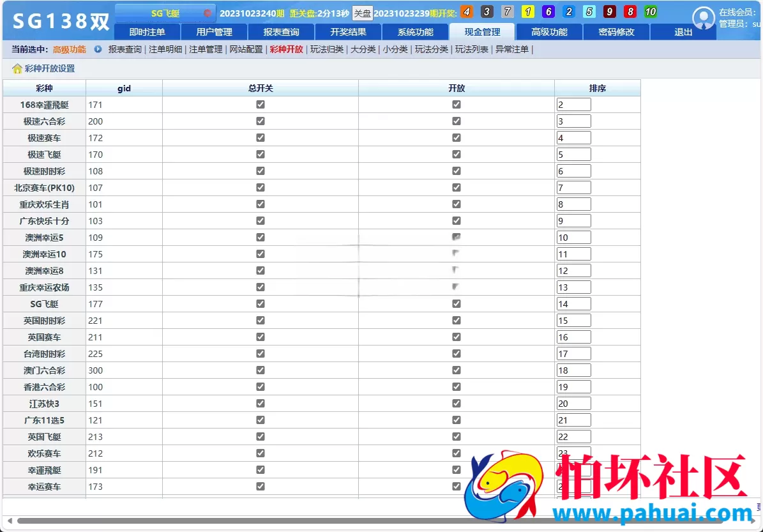Toggle 开放 checkbox for SG飞艇

(x=457, y=304)
